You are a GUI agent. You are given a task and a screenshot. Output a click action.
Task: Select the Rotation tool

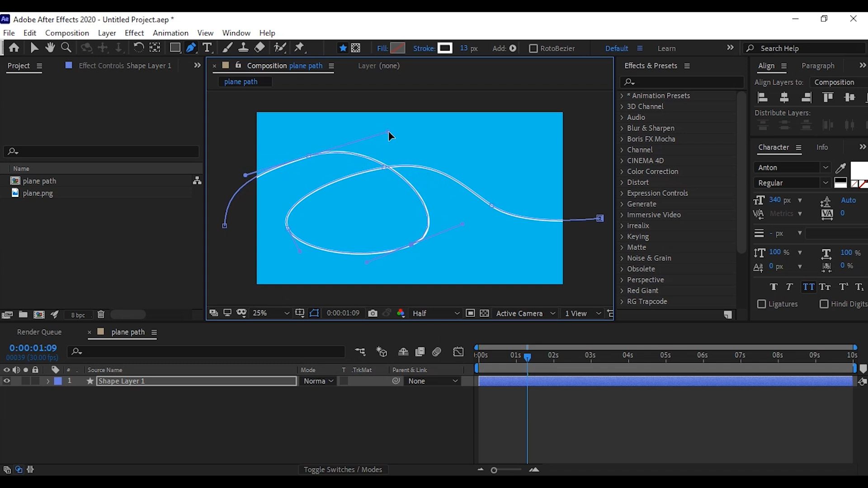coord(138,47)
